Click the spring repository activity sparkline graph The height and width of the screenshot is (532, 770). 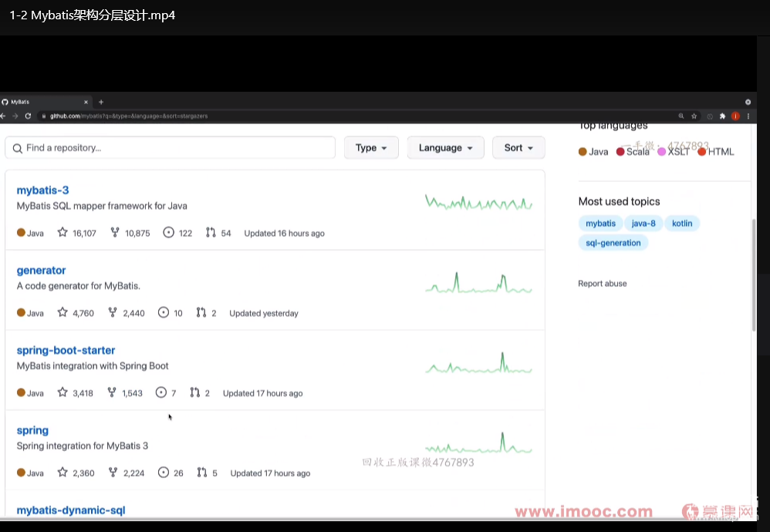479,443
